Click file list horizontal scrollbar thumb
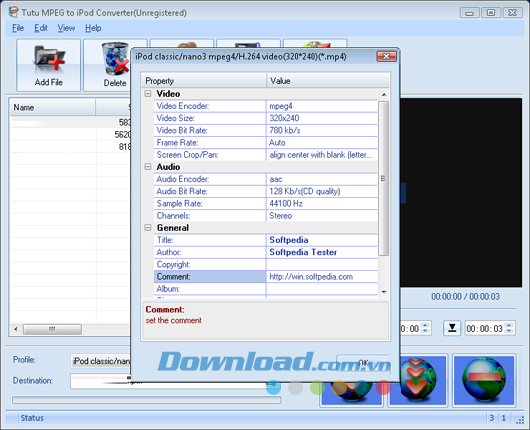530x430 pixels. tap(52, 329)
